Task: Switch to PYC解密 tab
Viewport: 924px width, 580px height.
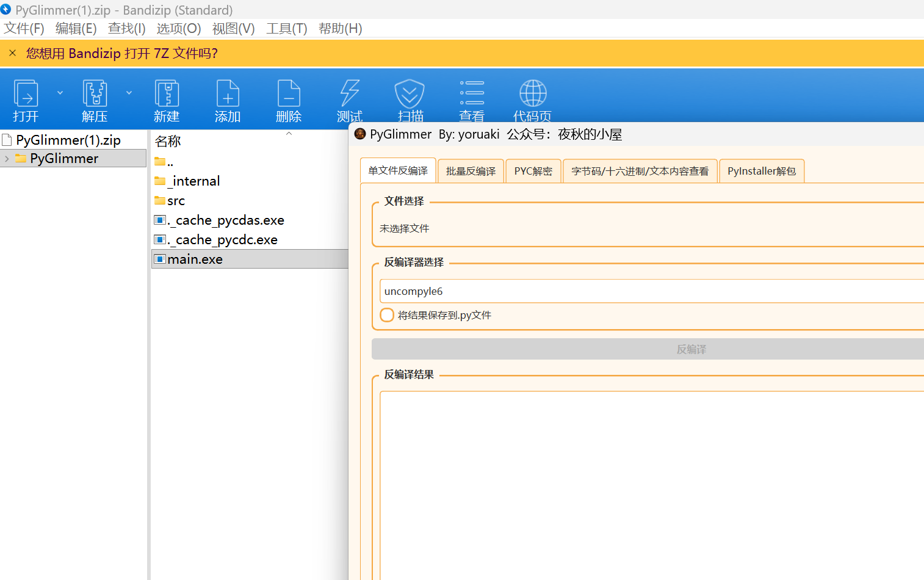Action: coord(533,171)
